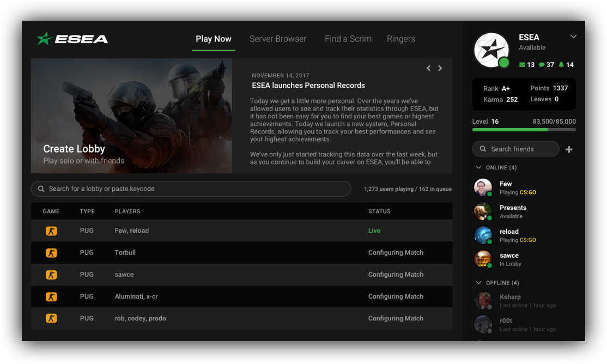
Task: Open friend Presents' avatar
Action: (x=483, y=211)
